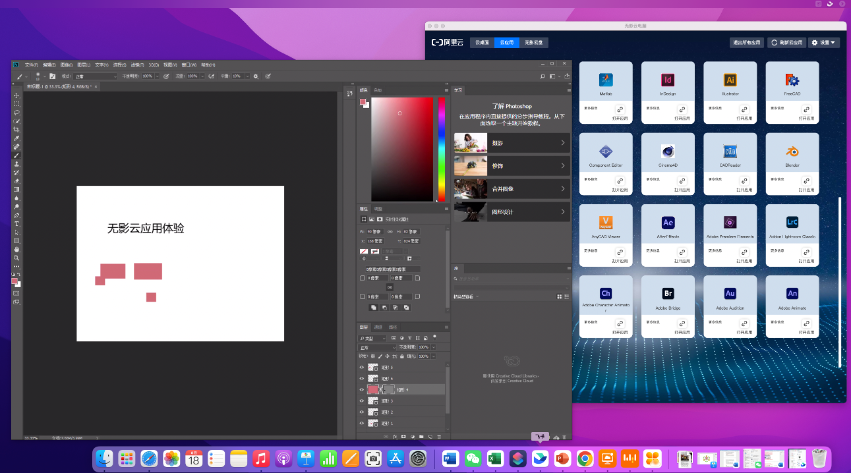The height and width of the screenshot is (474, 852).
Task: Hide the selected layer with red thumbnail
Action: point(362,390)
